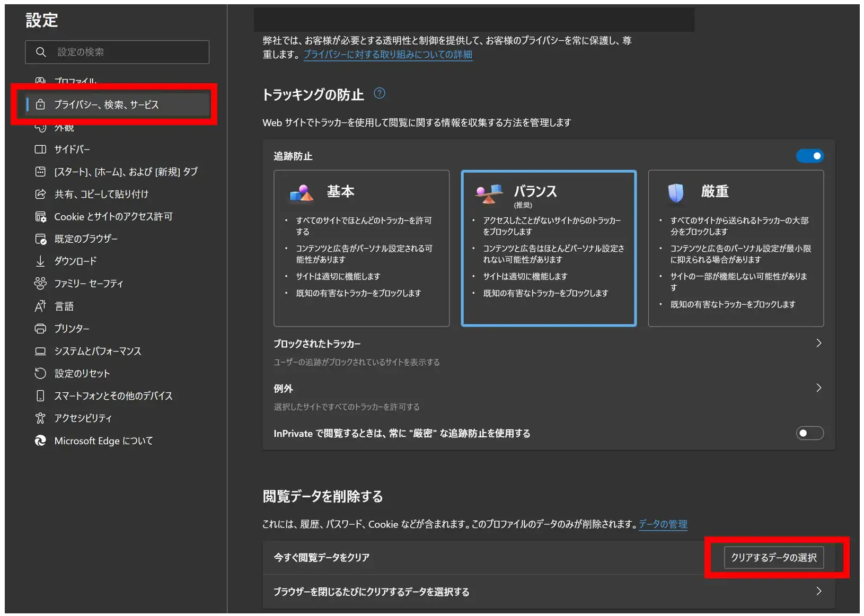This screenshot has width=864, height=616.
Task: Open the 設定のリセット page
Action: 82,373
